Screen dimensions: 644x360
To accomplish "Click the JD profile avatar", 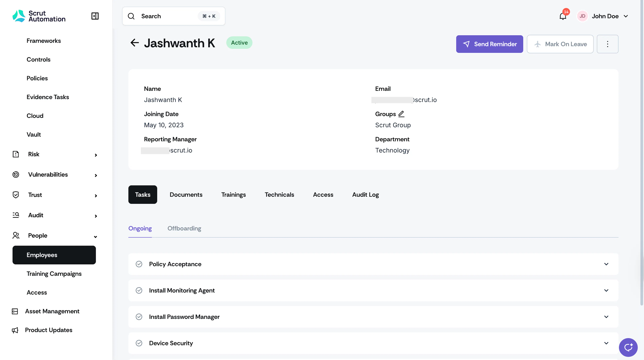I will point(582,16).
